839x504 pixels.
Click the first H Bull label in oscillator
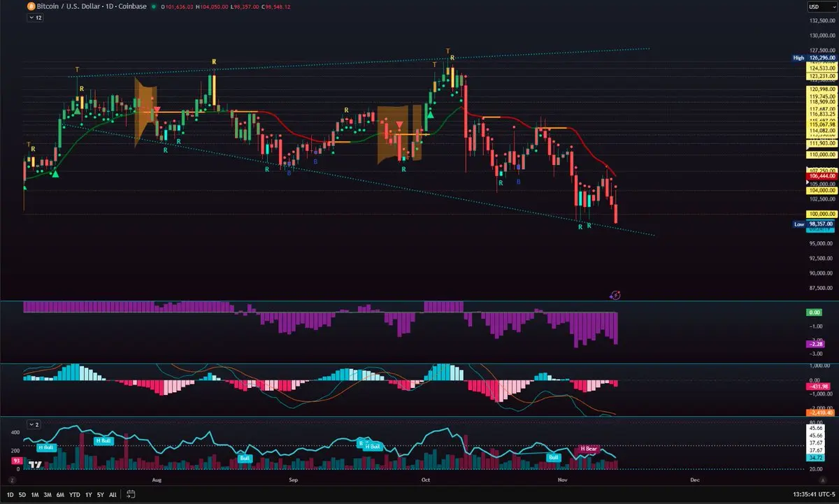tap(46, 447)
